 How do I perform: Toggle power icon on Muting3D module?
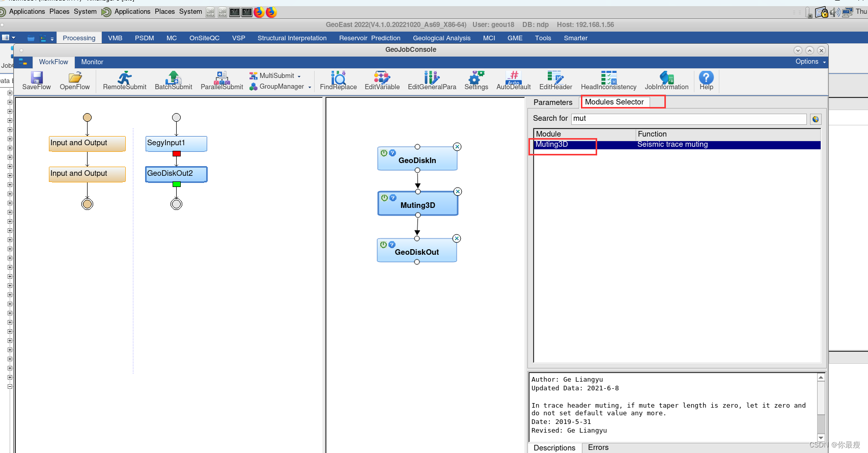385,198
